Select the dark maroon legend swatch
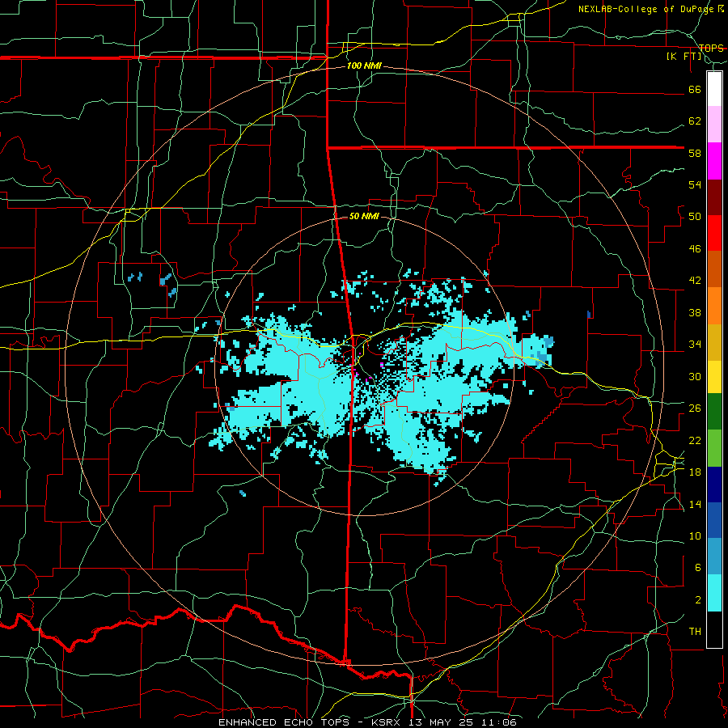Image resolution: width=728 pixels, height=728 pixels. click(x=714, y=197)
